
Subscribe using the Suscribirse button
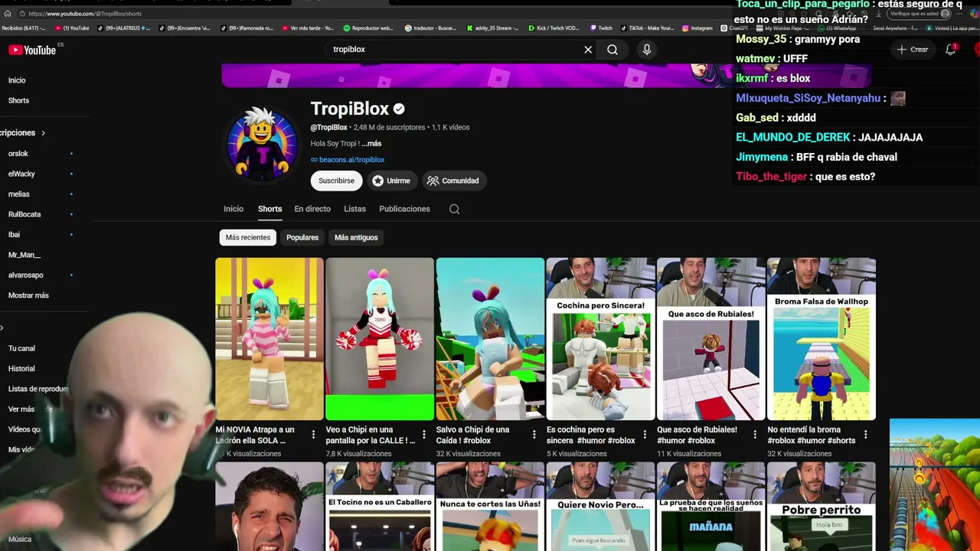(336, 181)
